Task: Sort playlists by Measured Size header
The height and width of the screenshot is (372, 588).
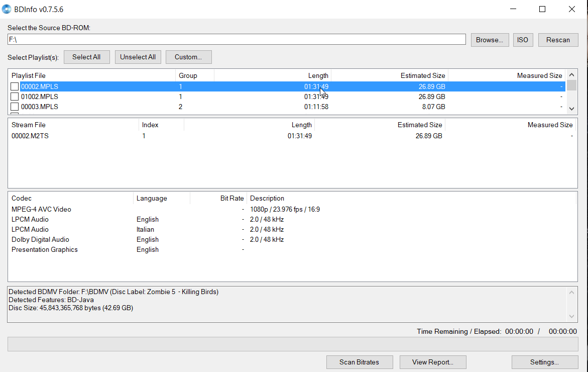Action: (x=507, y=75)
